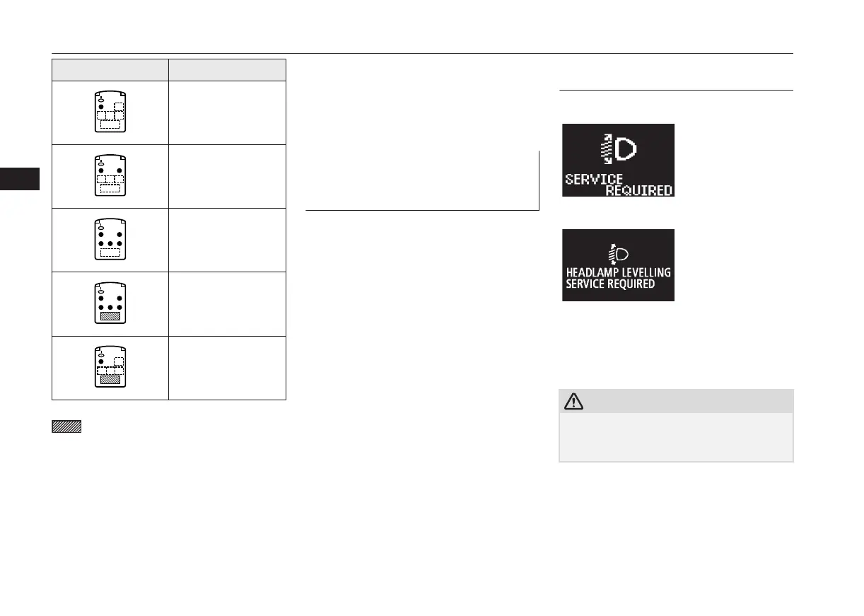Click the hatched legend swatch below the table
Screen dimensions: 864x616
click(66, 426)
